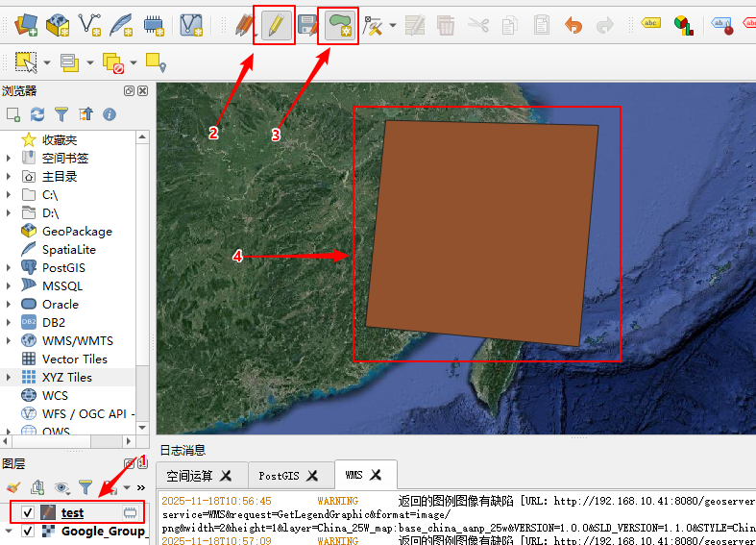Viewport: 756px width, 545px height.
Task: Open layer styling paintbrush in layers panel
Action: pyautogui.click(x=12, y=488)
